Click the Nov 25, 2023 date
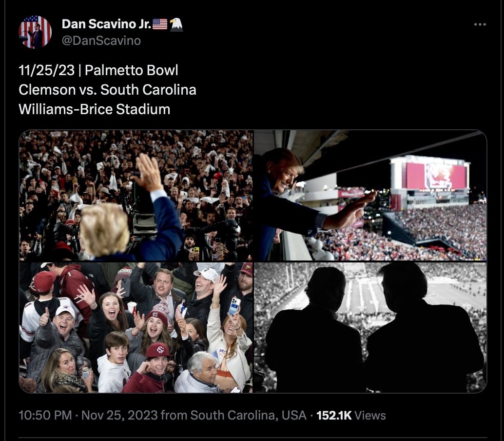The image size is (504, 441). [x=119, y=415]
